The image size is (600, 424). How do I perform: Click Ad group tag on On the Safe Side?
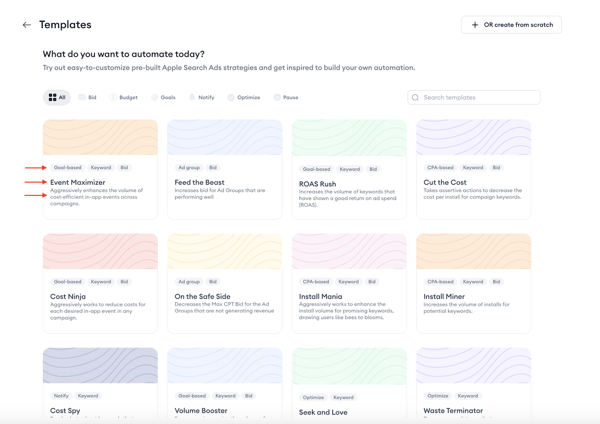click(189, 282)
